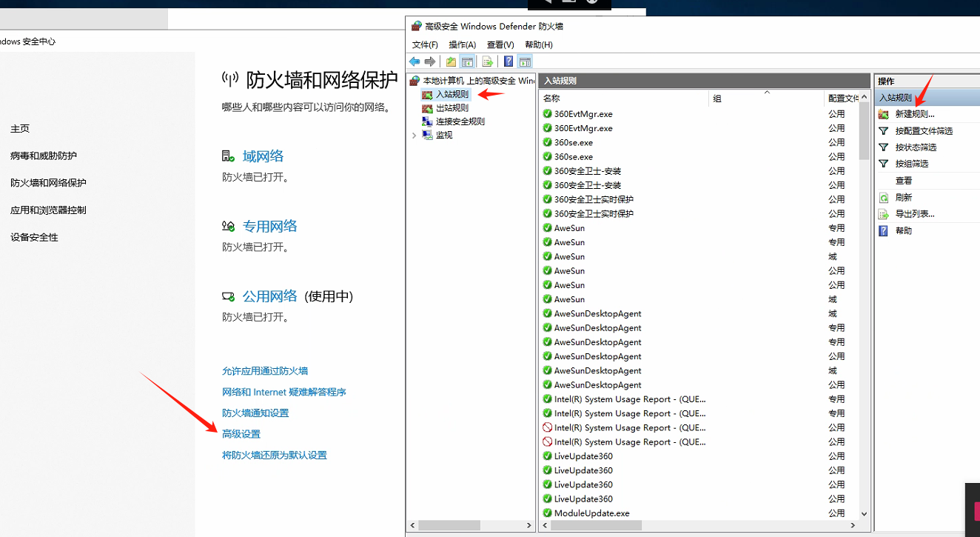The height and width of the screenshot is (537, 980).
Task: Open 病毒和威胁防护 in the sidebar
Action: coord(44,156)
